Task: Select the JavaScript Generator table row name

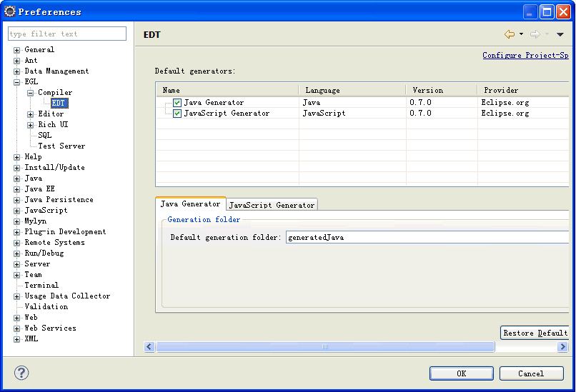Action: click(227, 113)
